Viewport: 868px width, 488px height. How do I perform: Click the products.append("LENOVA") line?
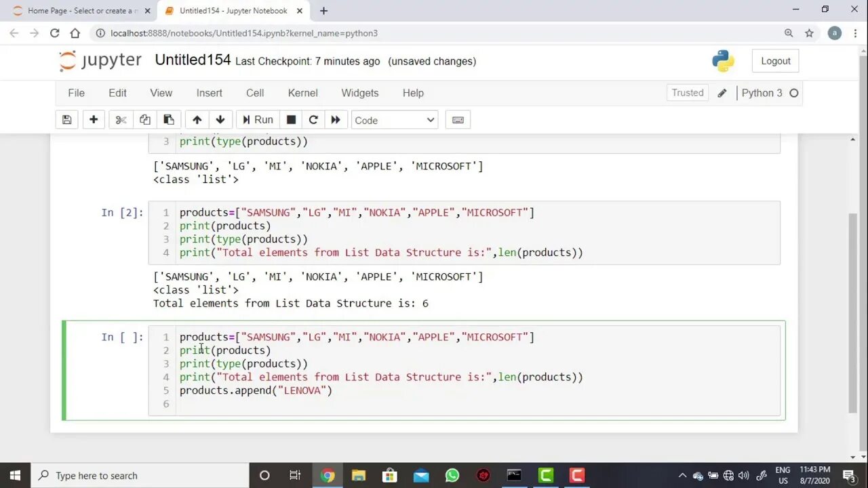[256, 390]
